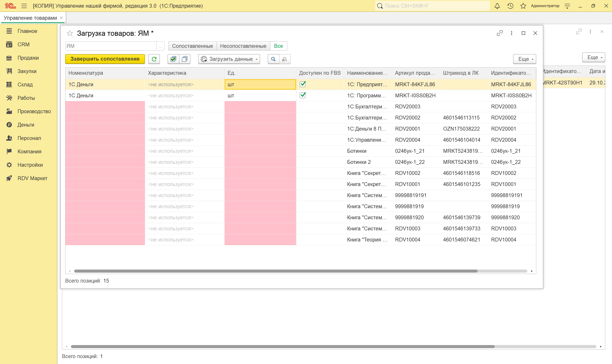The width and height of the screenshot is (612, 364).
Task: Click the cancel search icon
Action: tap(285, 59)
